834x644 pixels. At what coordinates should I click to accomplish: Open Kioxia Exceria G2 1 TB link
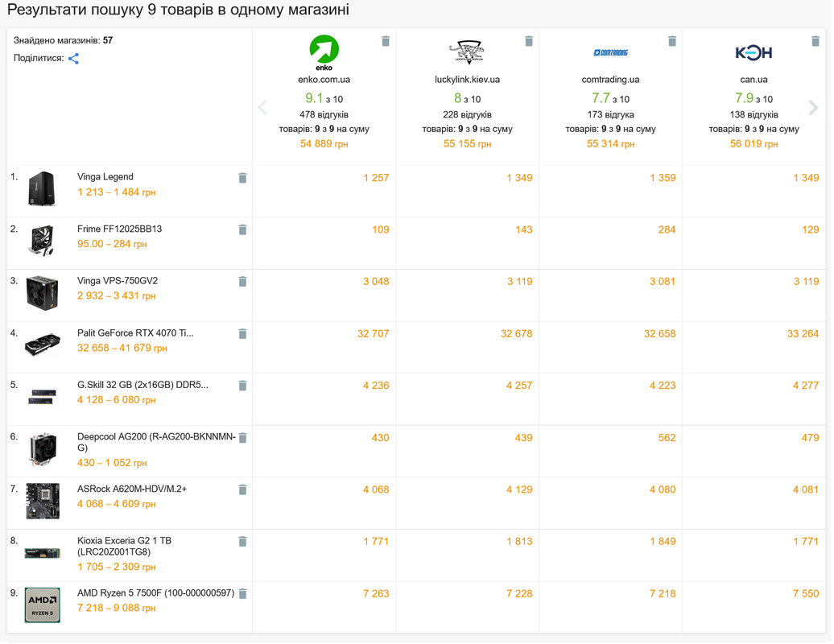(x=125, y=546)
